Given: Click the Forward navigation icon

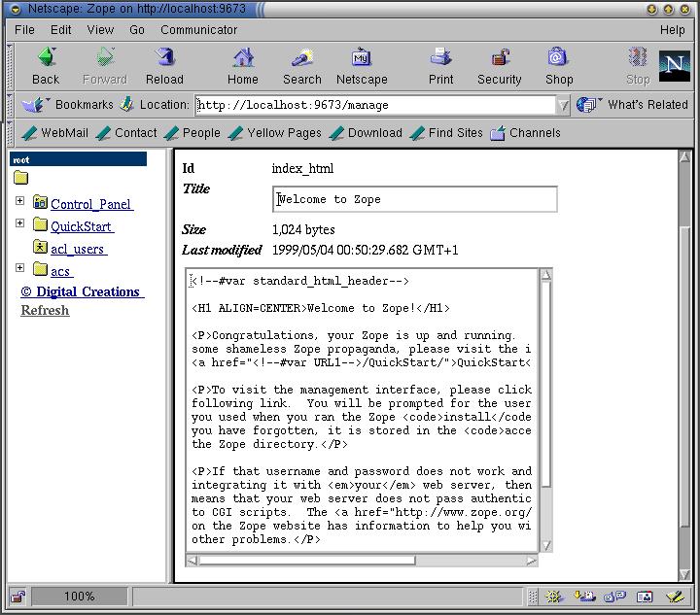Looking at the screenshot, I should tap(105, 57).
